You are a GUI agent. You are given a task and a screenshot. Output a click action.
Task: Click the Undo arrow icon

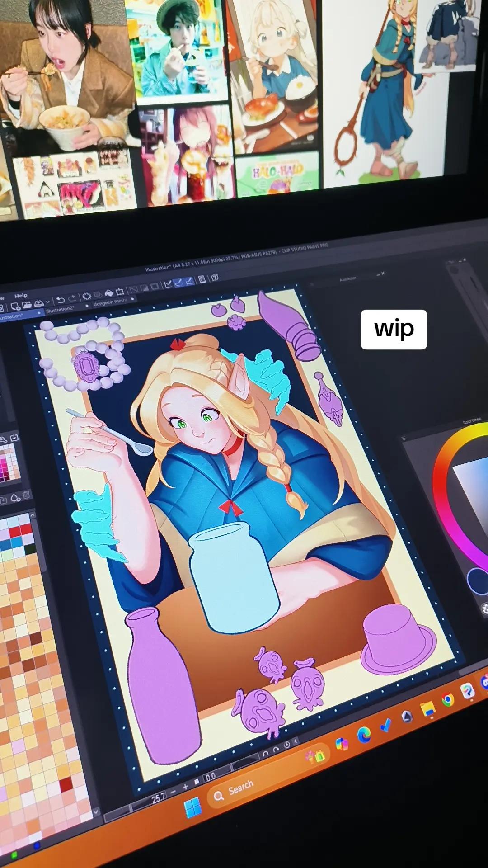(61, 300)
